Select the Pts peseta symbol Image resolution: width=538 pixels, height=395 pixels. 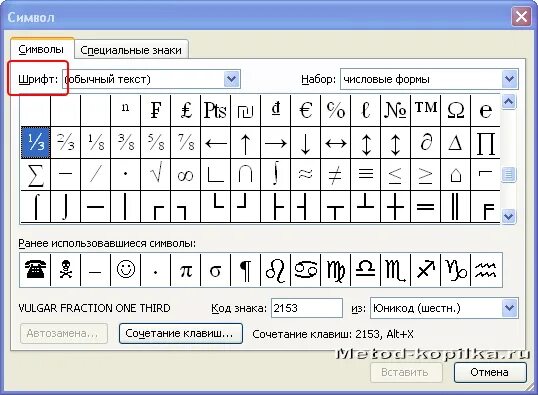point(216,111)
